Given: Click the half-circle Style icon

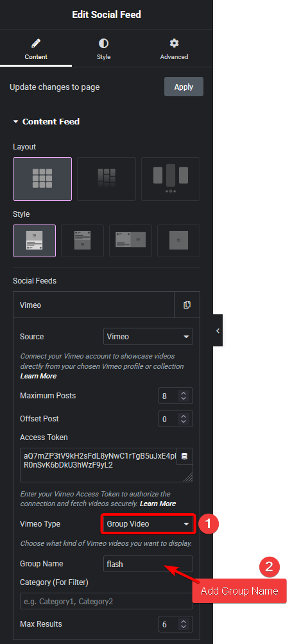Looking at the screenshot, I should [103, 43].
